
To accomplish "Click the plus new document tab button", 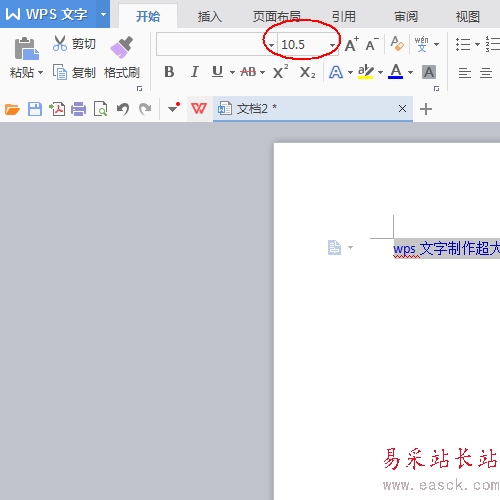I will pyautogui.click(x=426, y=109).
